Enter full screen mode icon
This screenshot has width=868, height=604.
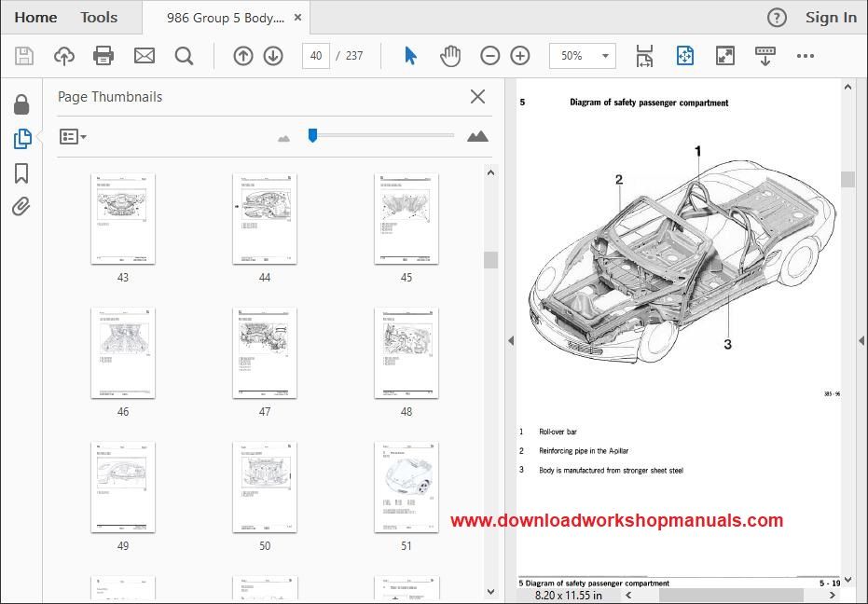click(725, 56)
